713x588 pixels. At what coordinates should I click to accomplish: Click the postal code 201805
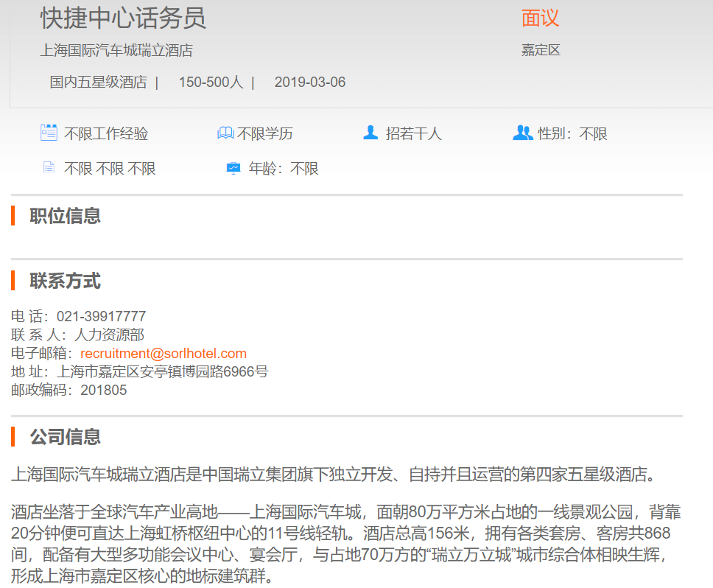point(104,391)
